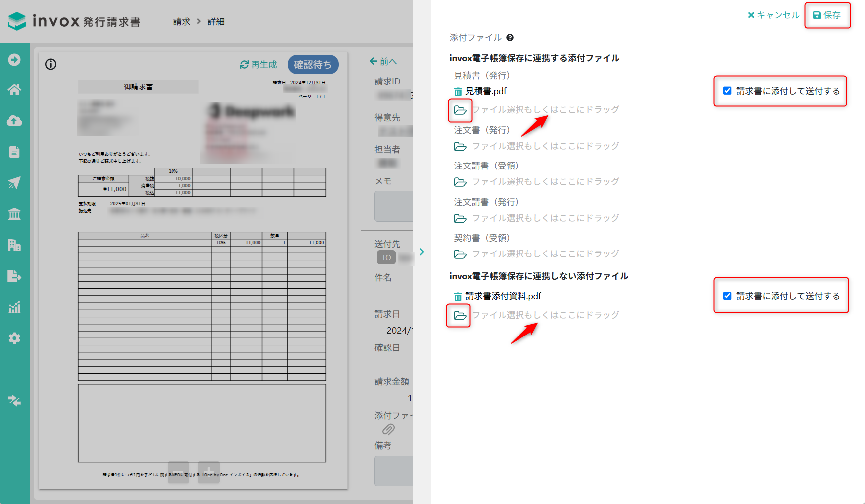Go to previous invoice with 前へ

[x=383, y=62]
